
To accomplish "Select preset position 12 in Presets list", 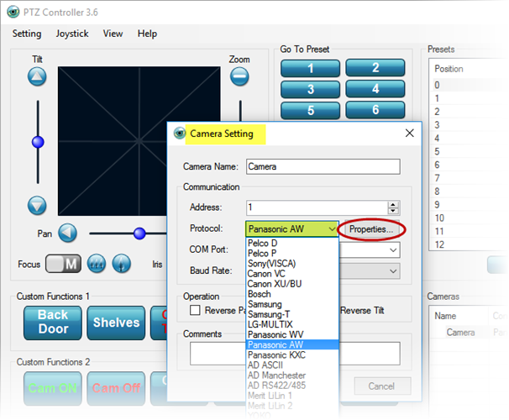I will click(x=470, y=244).
